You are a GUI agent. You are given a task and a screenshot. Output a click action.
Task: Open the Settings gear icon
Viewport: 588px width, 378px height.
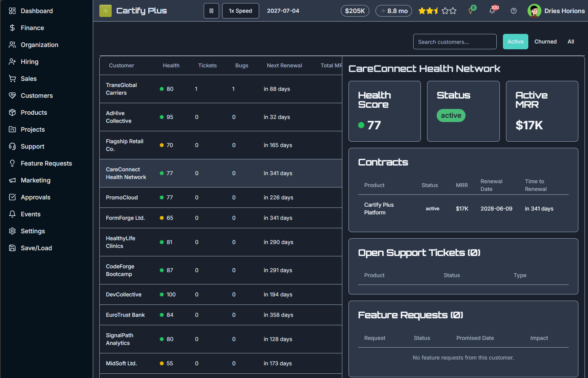coord(12,231)
